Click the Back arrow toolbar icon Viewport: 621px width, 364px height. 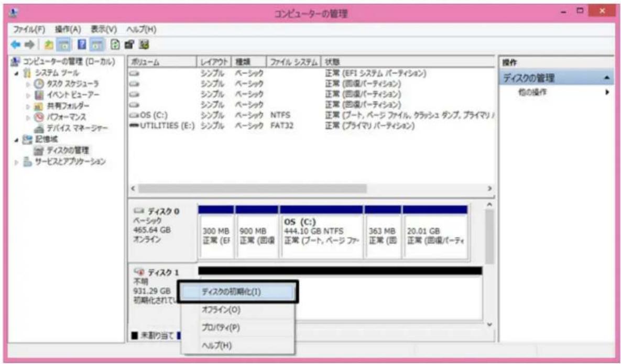click(16, 45)
